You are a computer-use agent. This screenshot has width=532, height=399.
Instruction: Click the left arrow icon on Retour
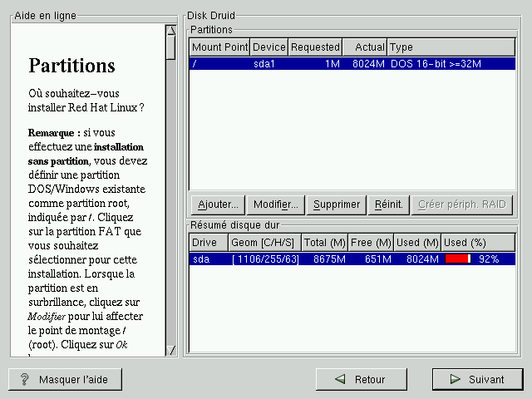[338, 379]
